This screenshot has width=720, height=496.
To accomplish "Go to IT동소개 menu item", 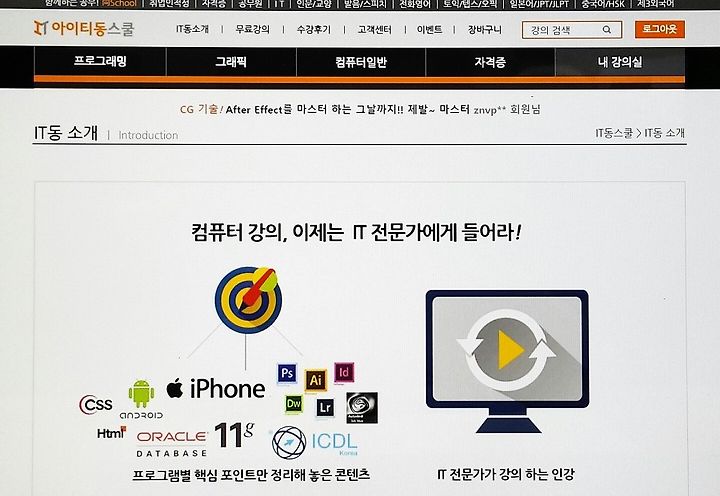I will (x=192, y=29).
